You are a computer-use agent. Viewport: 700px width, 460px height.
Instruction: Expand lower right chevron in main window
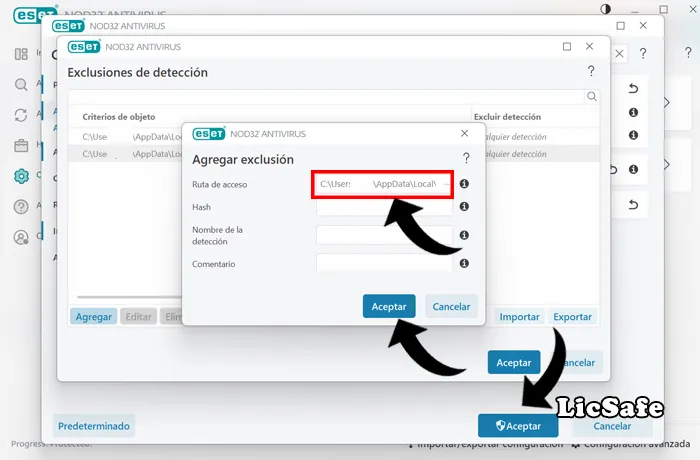(667, 164)
